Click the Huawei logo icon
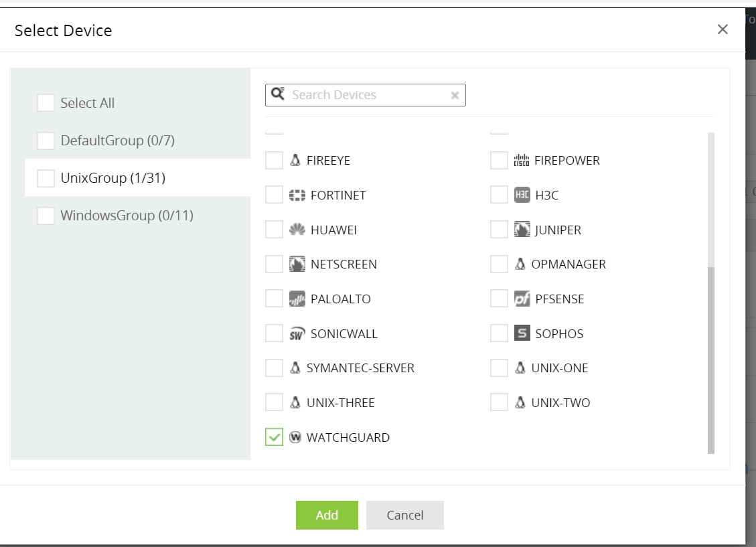Screen dimensions: 756x547 (297, 230)
